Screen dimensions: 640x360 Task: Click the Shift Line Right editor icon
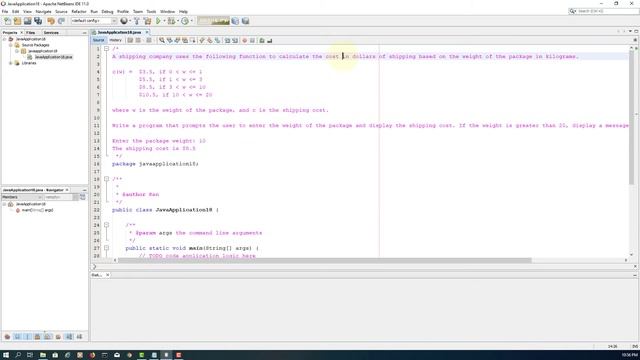point(235,40)
